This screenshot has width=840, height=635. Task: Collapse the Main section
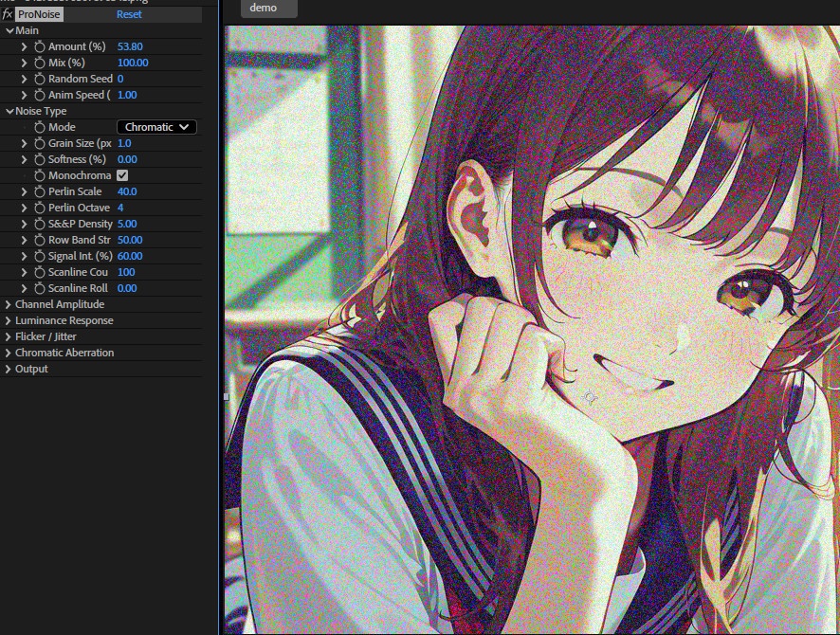(x=9, y=29)
